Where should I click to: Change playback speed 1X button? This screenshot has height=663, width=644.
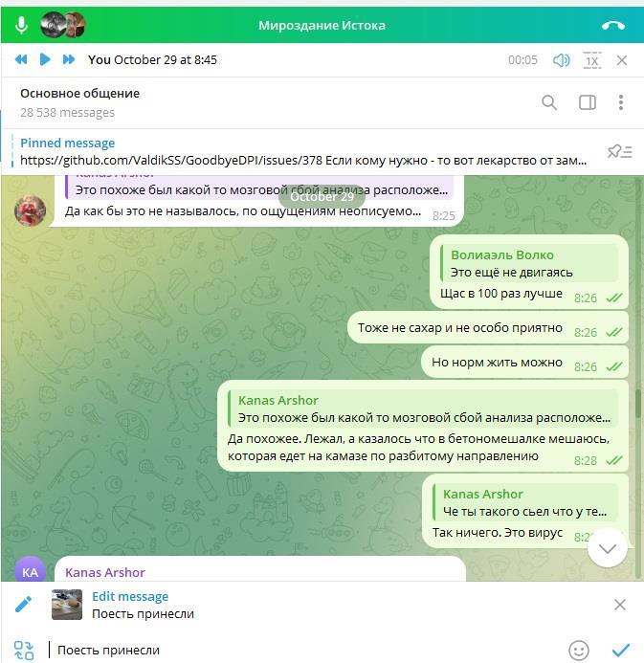tap(592, 60)
